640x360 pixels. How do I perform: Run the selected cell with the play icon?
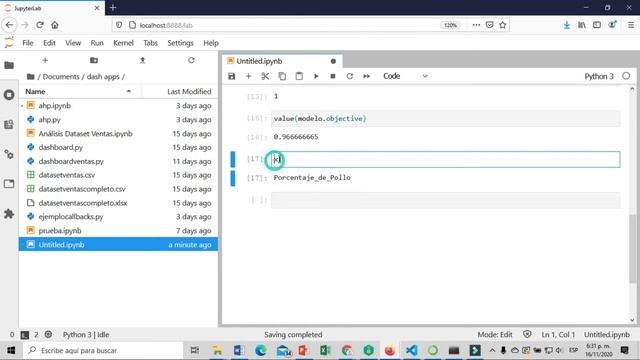tap(316, 76)
